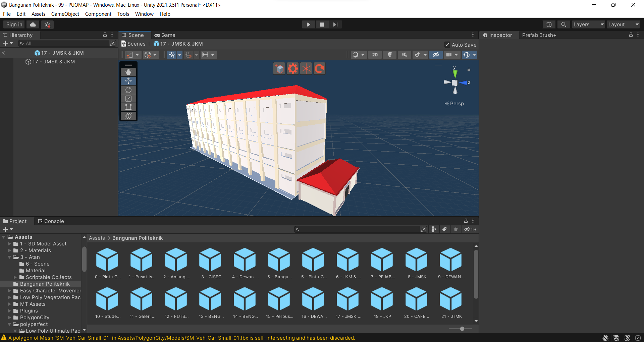The height and width of the screenshot is (342, 644).
Task: Toggle 2D view mode
Action: pyautogui.click(x=375, y=55)
